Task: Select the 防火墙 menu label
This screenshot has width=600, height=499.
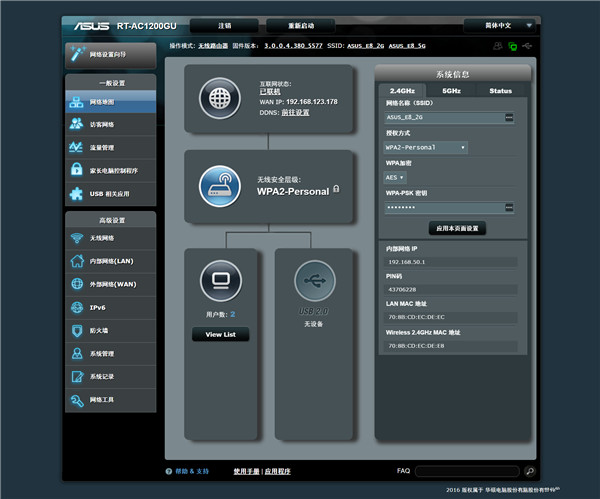Action: 99,331
